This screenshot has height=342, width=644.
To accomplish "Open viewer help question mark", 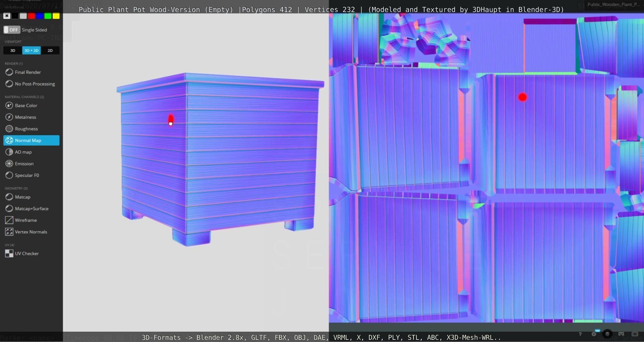I will coord(580,334).
